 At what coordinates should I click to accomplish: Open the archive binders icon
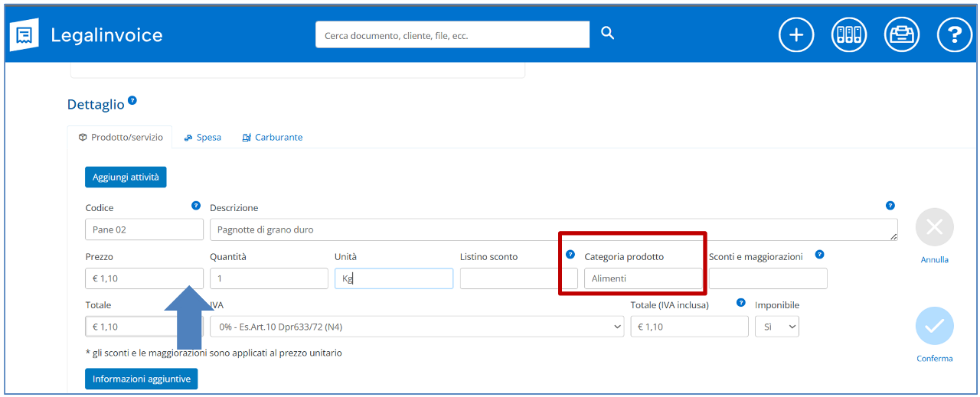[849, 35]
